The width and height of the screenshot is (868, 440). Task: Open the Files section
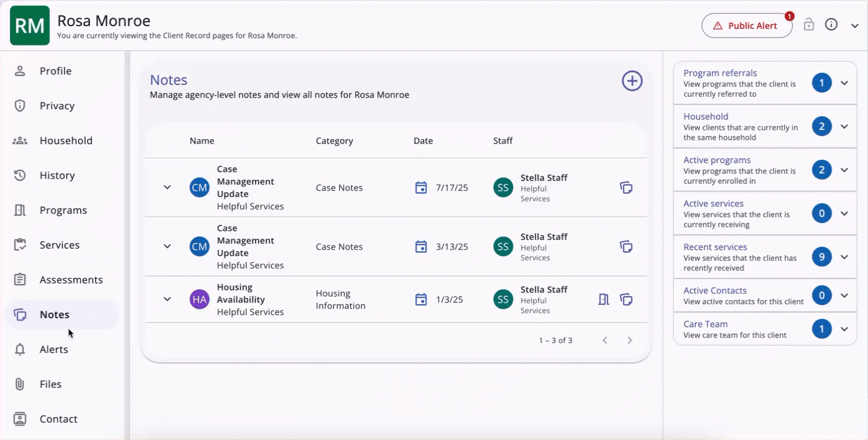pos(62,384)
